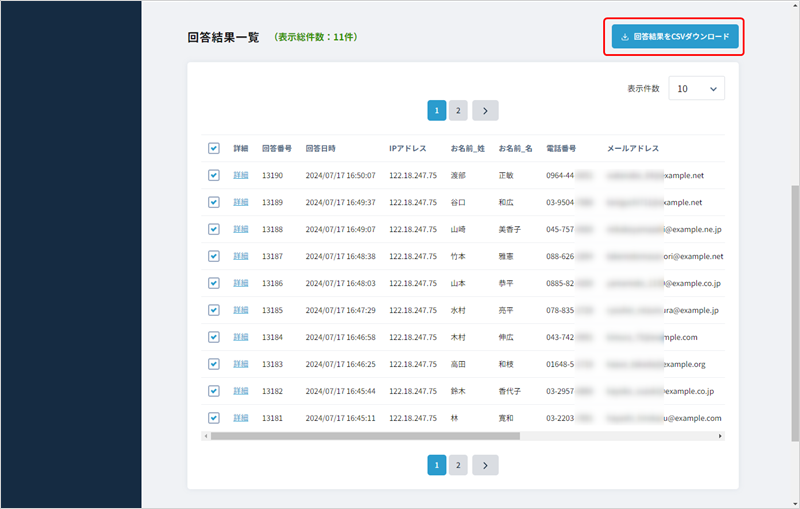The height and width of the screenshot is (509, 800).
Task: Uncheck the checkbox for row 13185
Action: (214, 310)
